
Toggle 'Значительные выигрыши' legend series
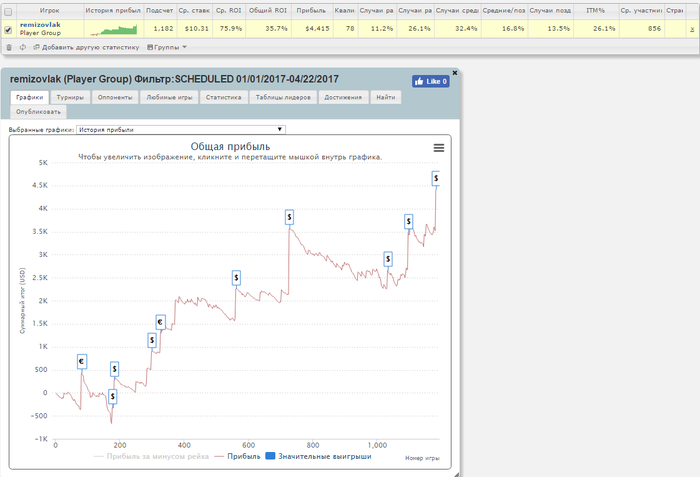[x=318, y=456]
